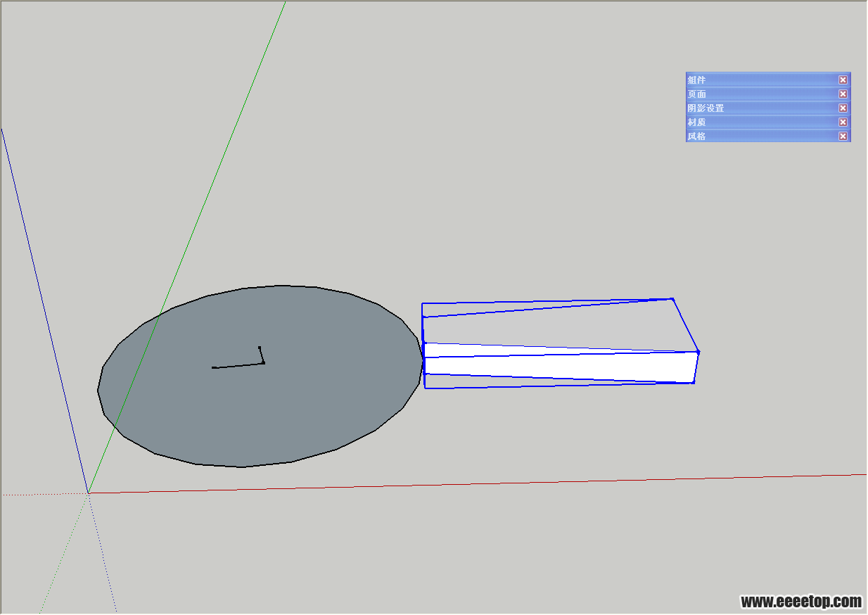Click the red axis line
868x615 pixels.
pos(492,483)
